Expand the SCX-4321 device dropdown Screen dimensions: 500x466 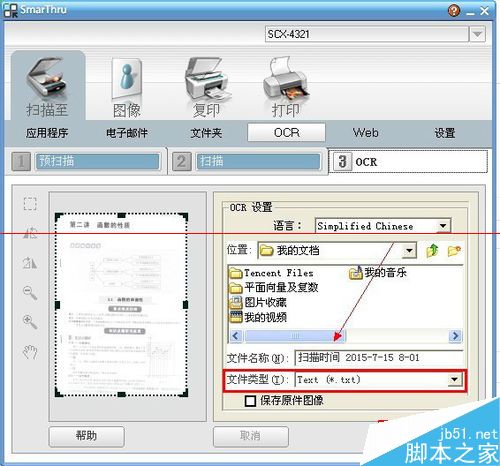pos(477,34)
